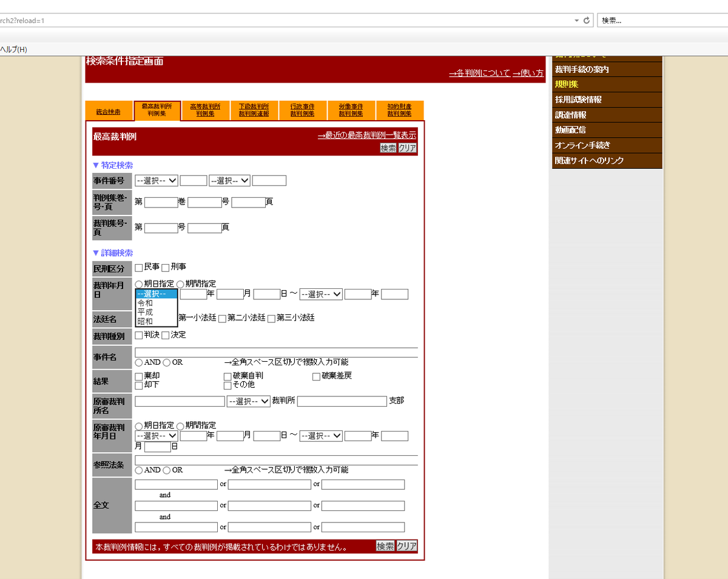
Task: Check the 民事 civil case checkbox
Action: (137, 267)
